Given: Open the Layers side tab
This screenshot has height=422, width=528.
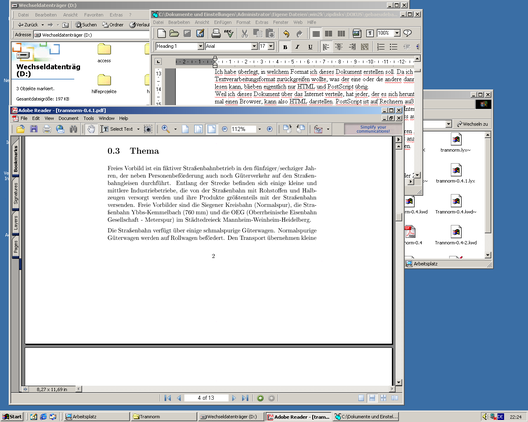Looking at the screenshot, I should tap(15, 223).
